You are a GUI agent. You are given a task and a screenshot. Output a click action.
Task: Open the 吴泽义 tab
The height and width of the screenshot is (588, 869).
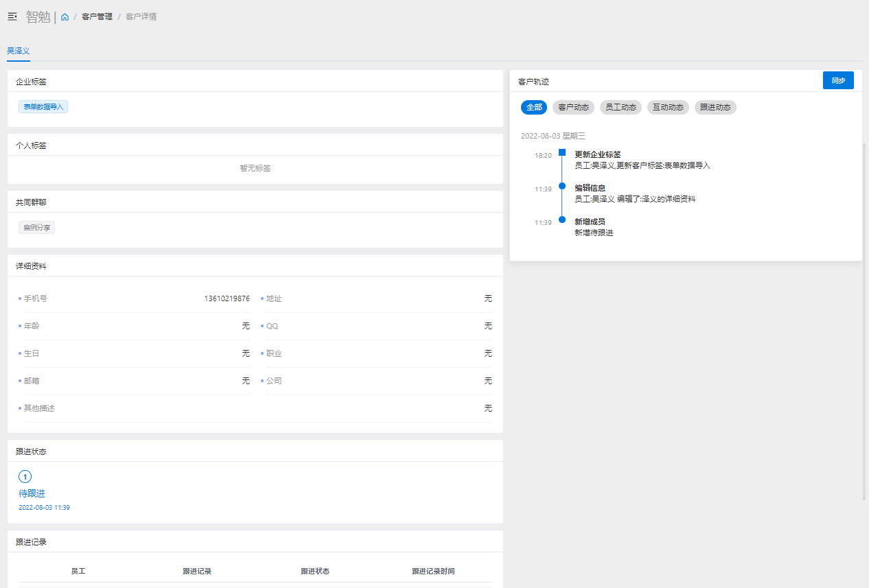(x=19, y=51)
